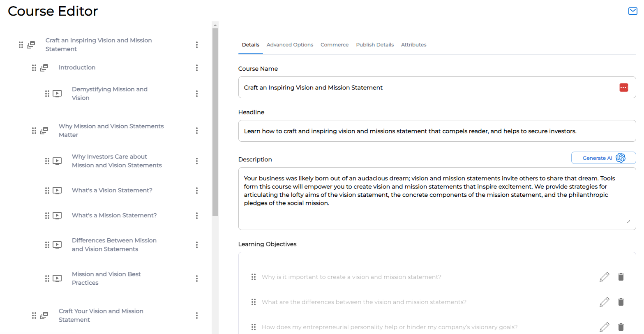Click into the Headline text field
The height and width of the screenshot is (334, 644).
click(436, 131)
